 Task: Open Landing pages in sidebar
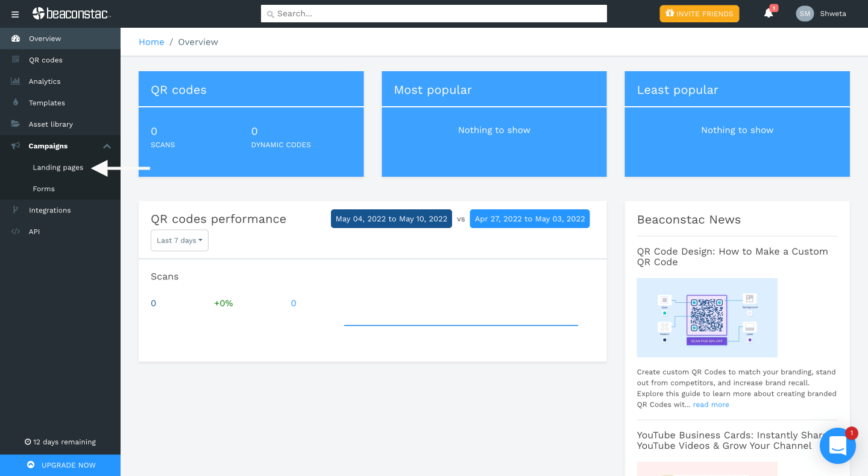pyautogui.click(x=58, y=167)
